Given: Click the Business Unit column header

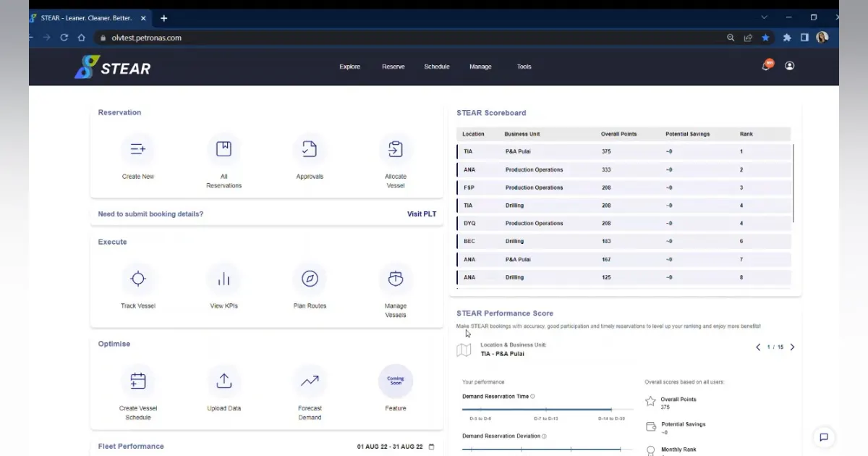Looking at the screenshot, I should pos(522,134).
